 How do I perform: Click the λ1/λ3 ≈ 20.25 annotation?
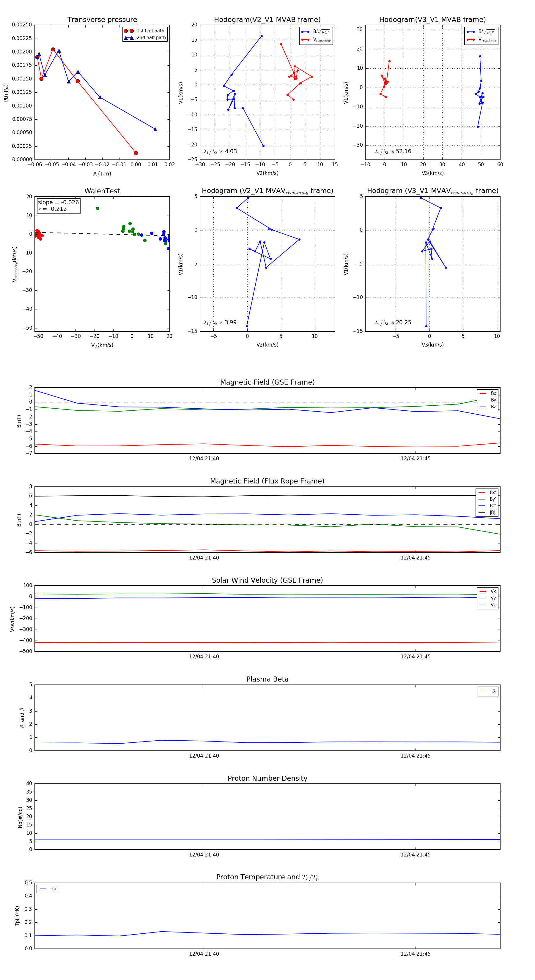[x=393, y=323]
